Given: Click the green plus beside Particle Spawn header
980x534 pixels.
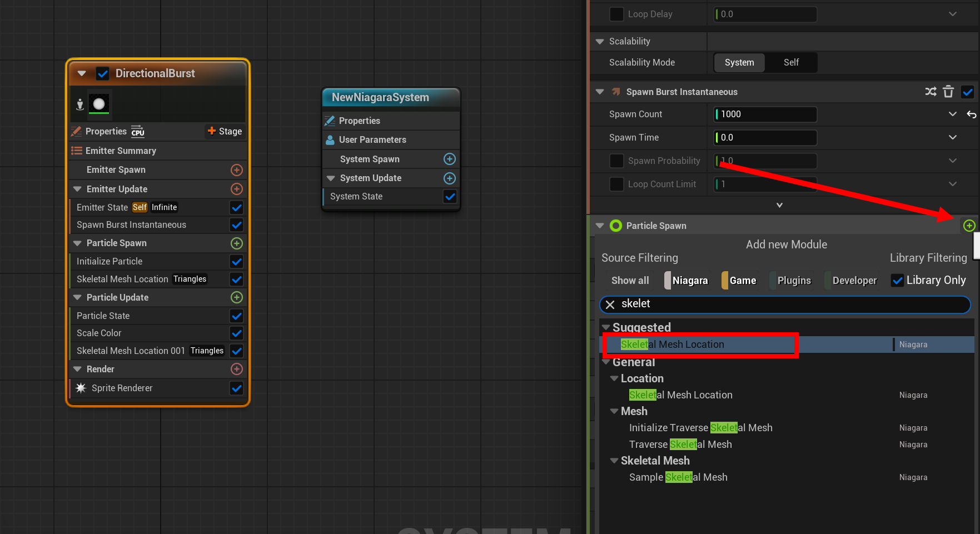Looking at the screenshot, I should 969,226.
